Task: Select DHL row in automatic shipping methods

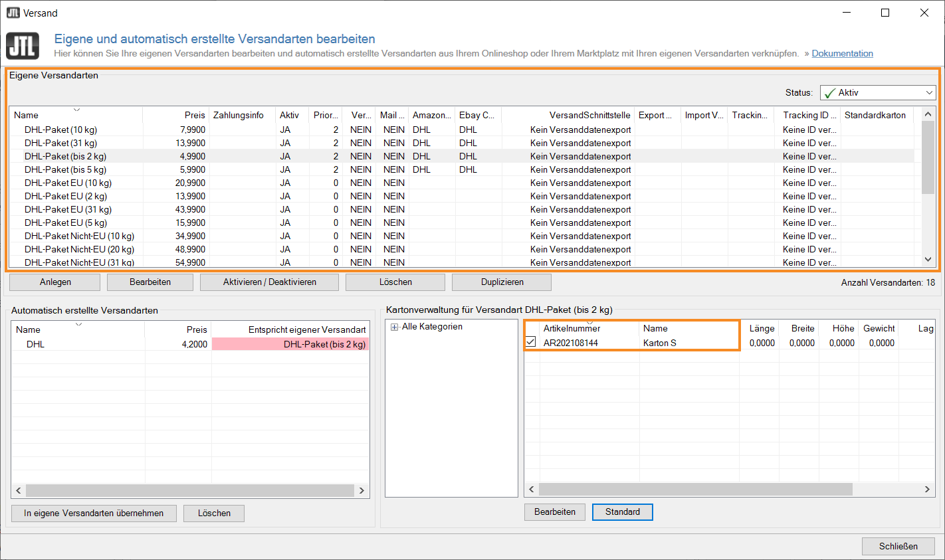Action: click(190, 344)
